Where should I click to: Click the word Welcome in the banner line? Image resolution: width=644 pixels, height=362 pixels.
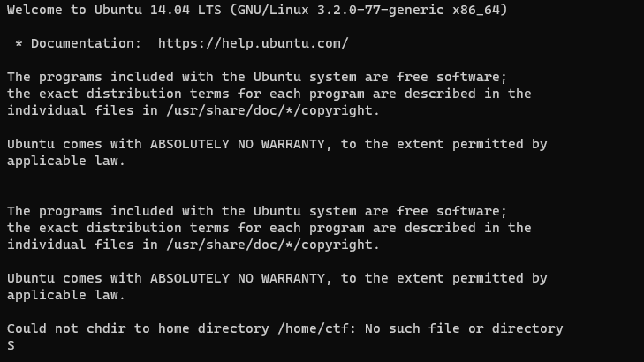pos(34,10)
